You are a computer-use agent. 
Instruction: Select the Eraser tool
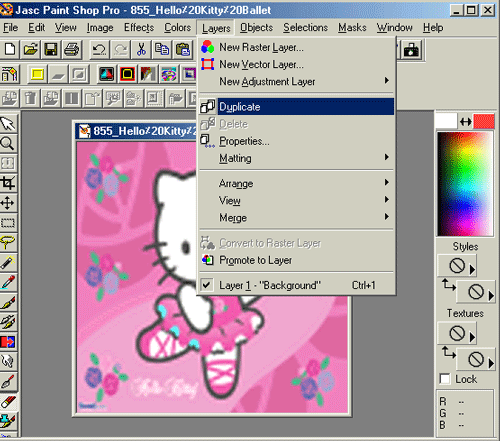pos(8,401)
